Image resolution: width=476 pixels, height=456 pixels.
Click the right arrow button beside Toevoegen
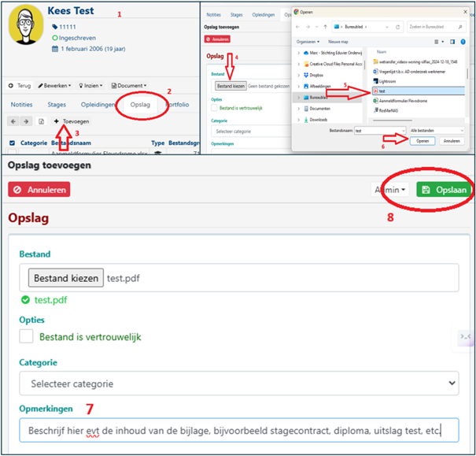(26, 121)
